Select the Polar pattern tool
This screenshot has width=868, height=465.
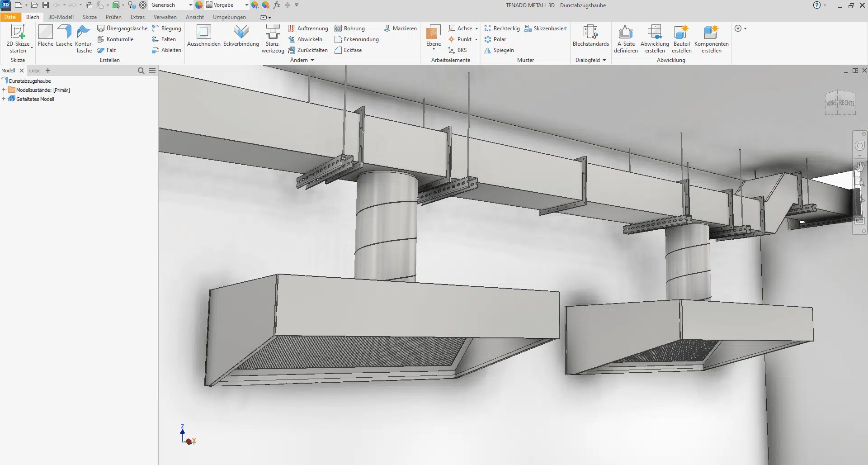tap(495, 39)
